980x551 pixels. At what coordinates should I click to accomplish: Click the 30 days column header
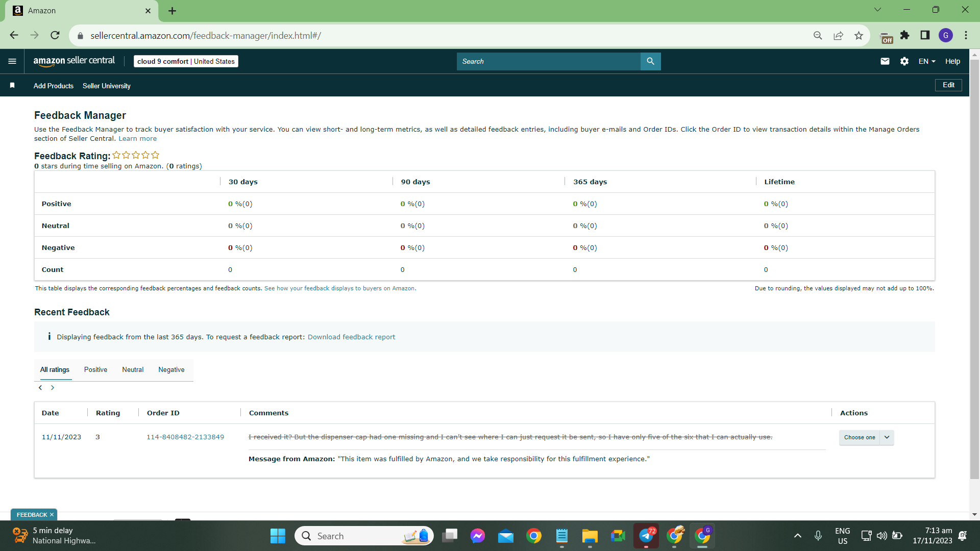pos(243,182)
